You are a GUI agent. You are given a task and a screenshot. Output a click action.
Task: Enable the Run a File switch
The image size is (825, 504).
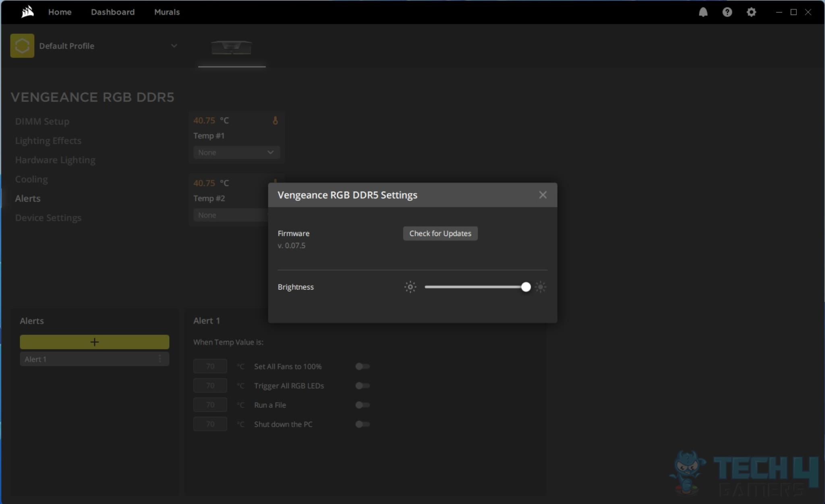[x=362, y=405]
